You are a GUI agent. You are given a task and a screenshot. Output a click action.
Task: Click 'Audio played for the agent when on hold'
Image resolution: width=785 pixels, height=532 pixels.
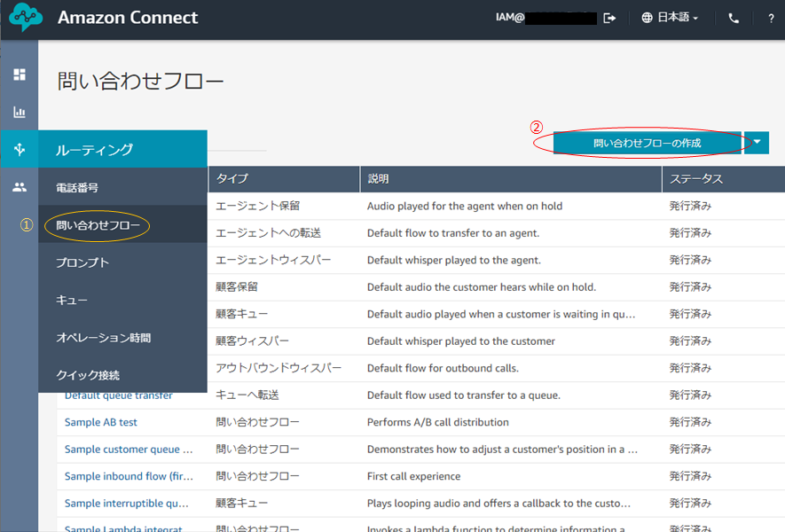pyautogui.click(x=465, y=206)
